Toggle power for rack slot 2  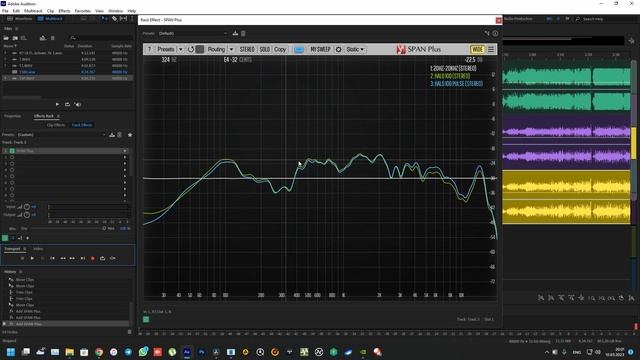[12, 157]
